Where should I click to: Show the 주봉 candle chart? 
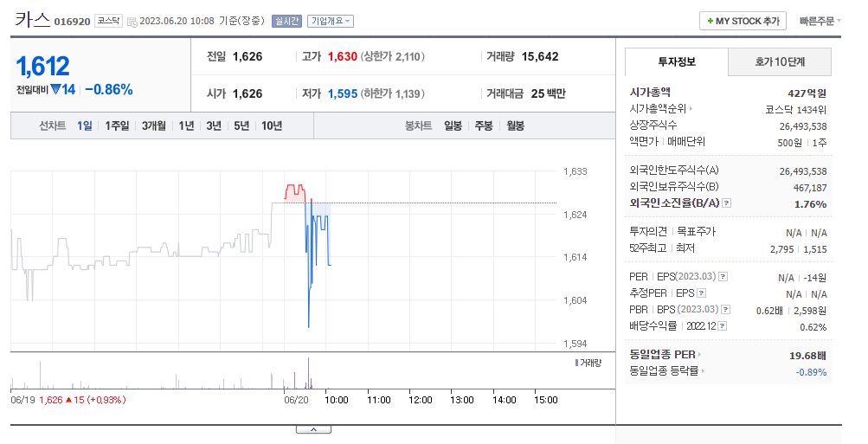[484, 125]
